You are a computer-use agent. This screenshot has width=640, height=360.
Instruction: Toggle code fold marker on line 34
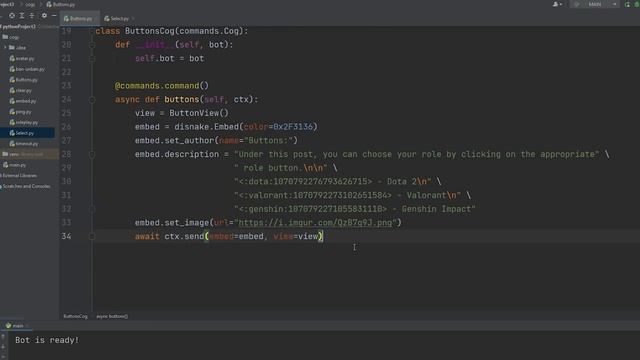92,236
